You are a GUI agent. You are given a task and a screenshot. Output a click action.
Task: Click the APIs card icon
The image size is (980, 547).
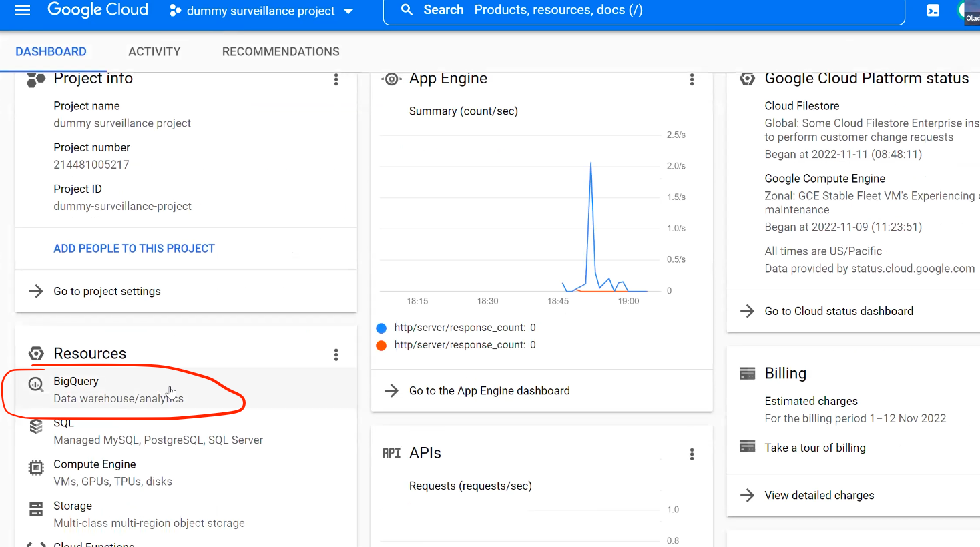click(x=391, y=454)
